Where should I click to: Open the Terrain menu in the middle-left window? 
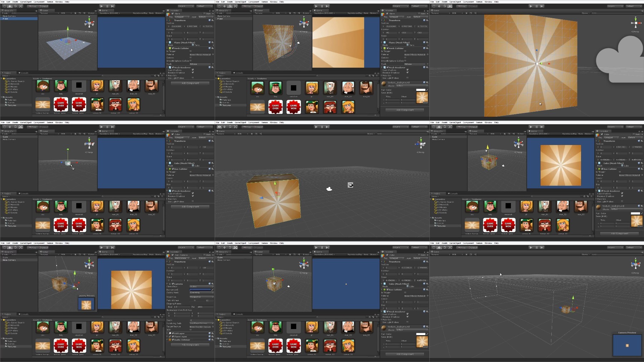[x=50, y=122]
